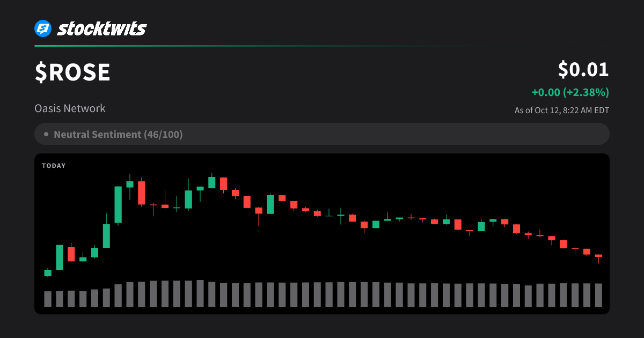Click the stocktwits wordmark text
The height and width of the screenshot is (338, 644).
pyautogui.click(x=102, y=28)
